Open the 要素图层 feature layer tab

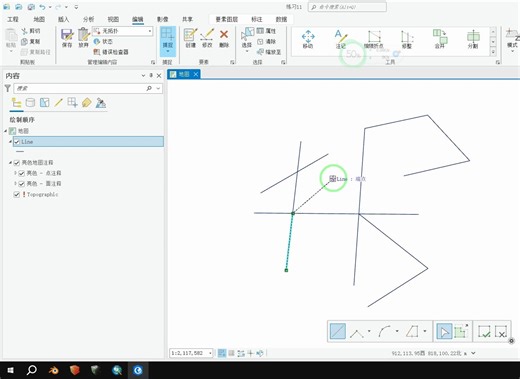227,19
